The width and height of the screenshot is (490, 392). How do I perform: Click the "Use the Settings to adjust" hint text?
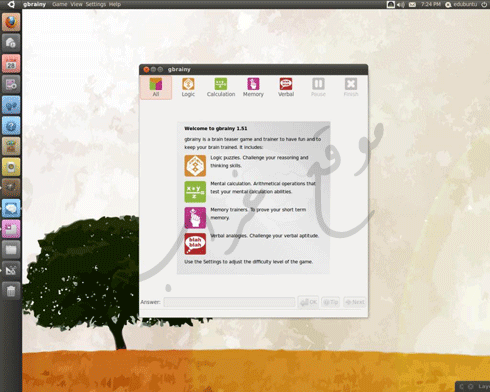[x=249, y=262]
